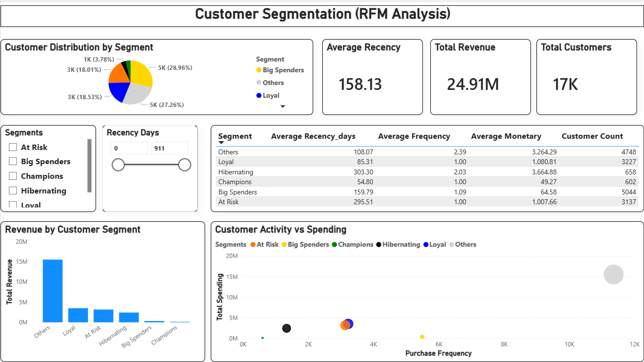
Task: Click the Others bar in Revenue chart
Action: click(x=52, y=291)
